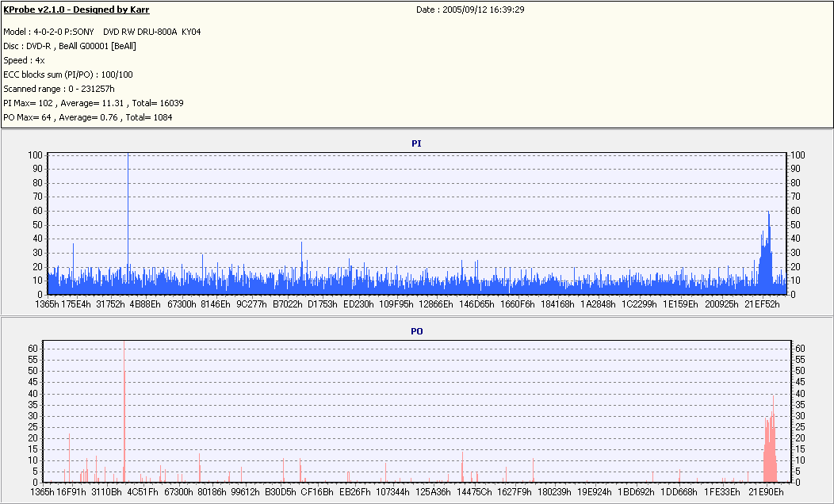Click the 107344h label on PO axis

(392, 492)
